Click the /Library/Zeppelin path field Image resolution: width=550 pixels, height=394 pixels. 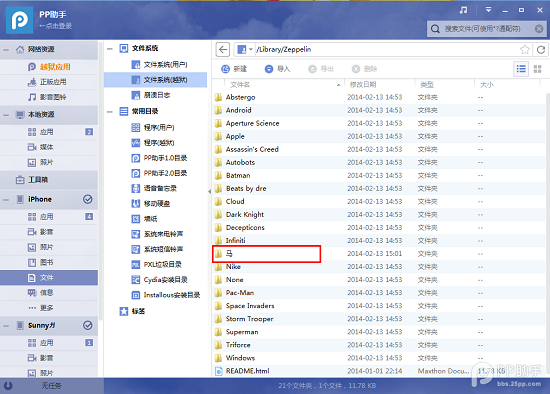coord(386,49)
